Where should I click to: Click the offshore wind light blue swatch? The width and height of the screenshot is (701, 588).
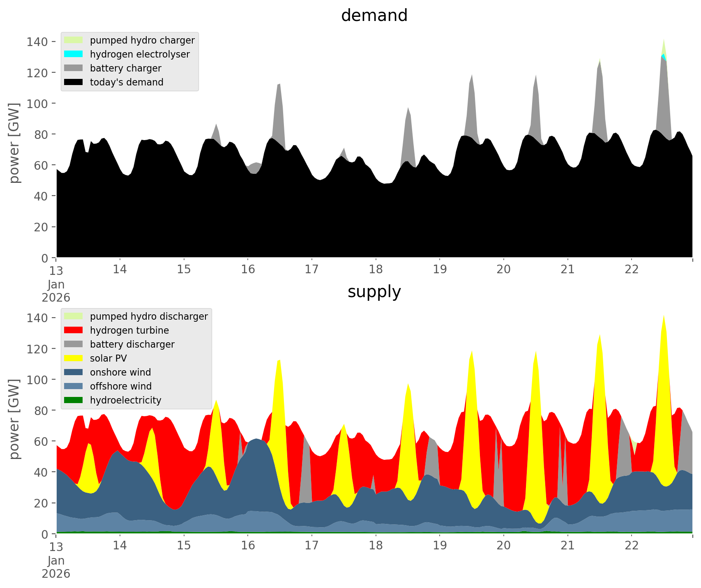click(x=73, y=386)
